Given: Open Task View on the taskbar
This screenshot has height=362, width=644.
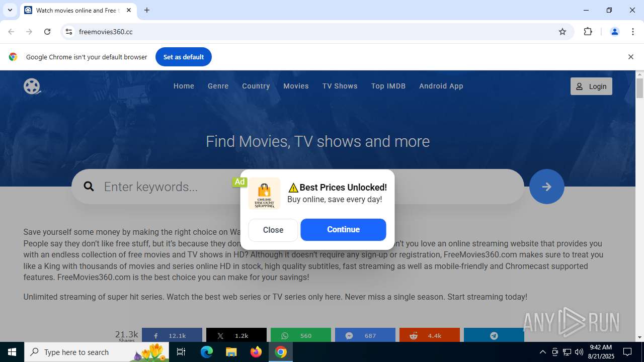Looking at the screenshot, I should (x=182, y=352).
